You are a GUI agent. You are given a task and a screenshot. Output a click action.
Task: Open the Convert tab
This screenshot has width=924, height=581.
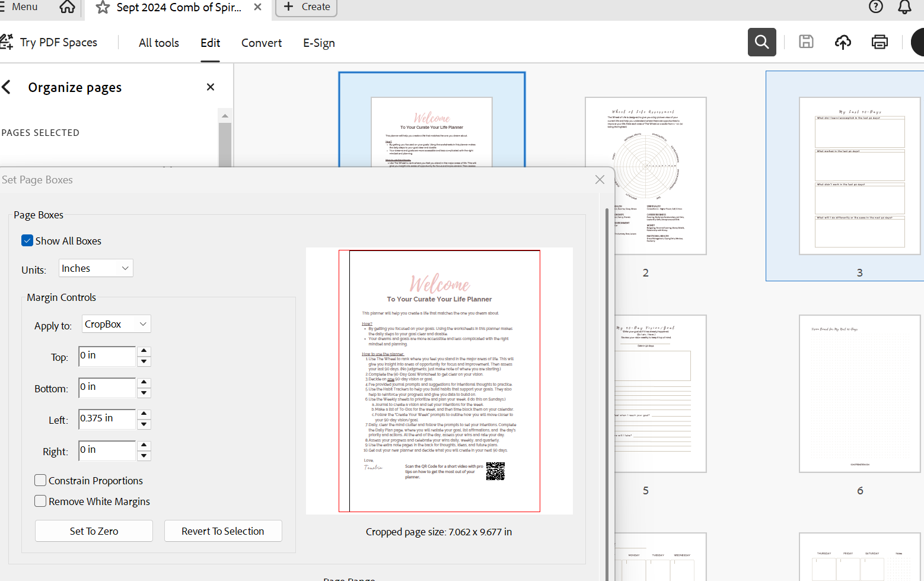[x=262, y=43]
